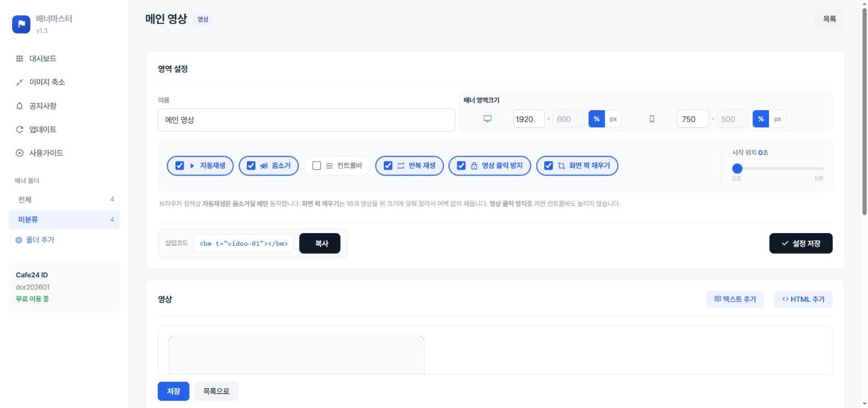Click the 배너마스터 flag logo icon
Image resolution: width=868 pixels, height=408 pixels.
[x=21, y=24]
